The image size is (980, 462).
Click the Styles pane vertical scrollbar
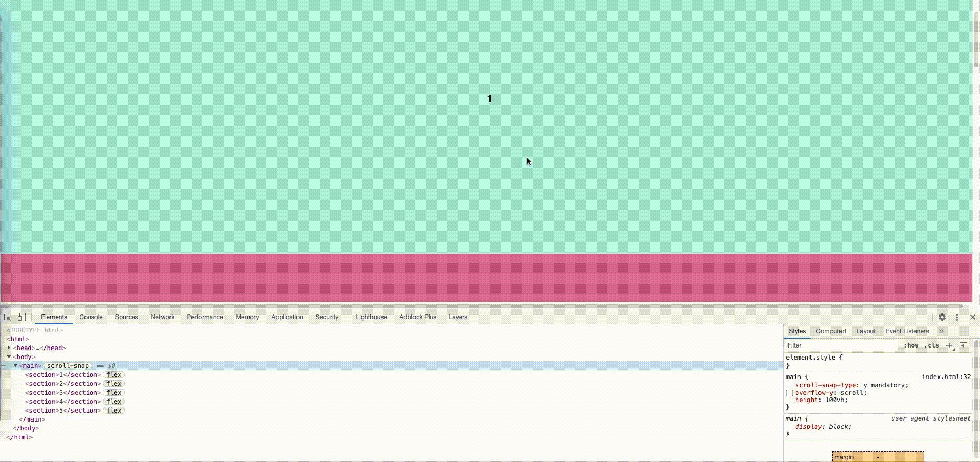[x=976, y=399]
